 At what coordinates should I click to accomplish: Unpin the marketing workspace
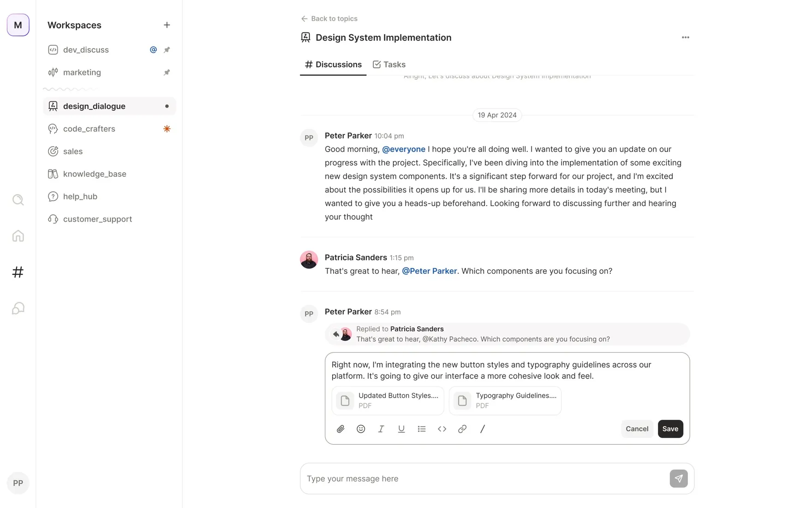click(x=167, y=73)
